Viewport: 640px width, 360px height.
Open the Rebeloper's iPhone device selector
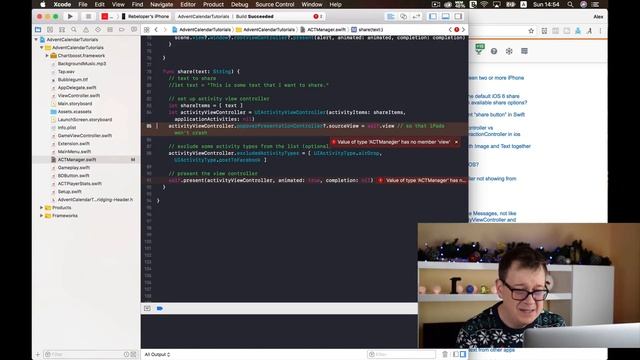tap(145, 16)
